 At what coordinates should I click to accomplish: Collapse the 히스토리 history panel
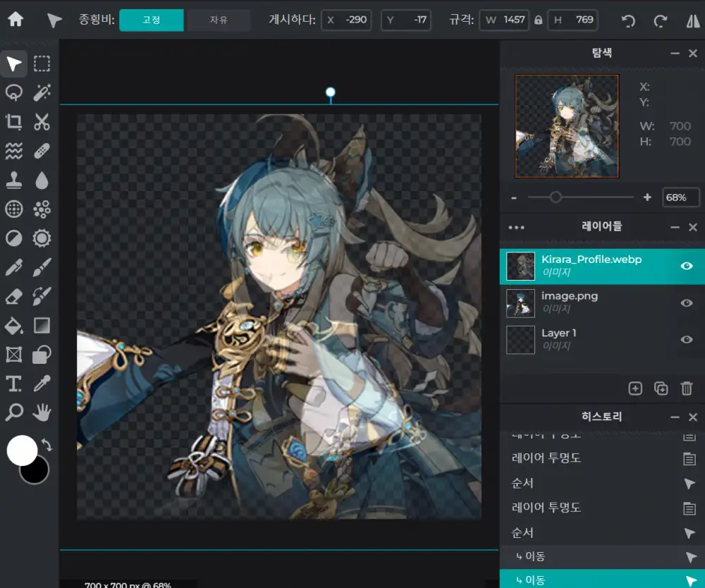pyautogui.click(x=675, y=417)
